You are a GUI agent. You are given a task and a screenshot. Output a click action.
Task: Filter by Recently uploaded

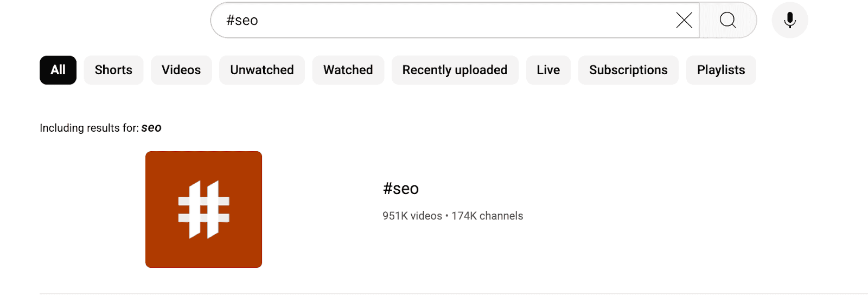click(x=455, y=70)
